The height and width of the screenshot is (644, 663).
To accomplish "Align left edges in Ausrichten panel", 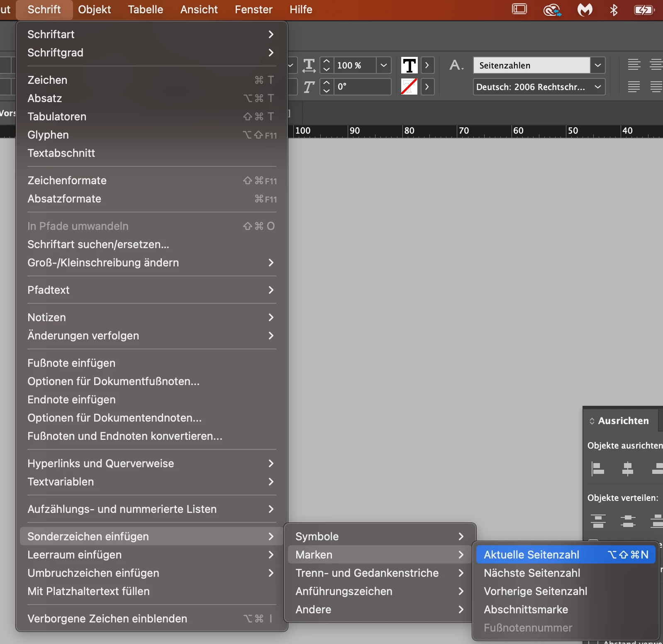I will pyautogui.click(x=598, y=469).
